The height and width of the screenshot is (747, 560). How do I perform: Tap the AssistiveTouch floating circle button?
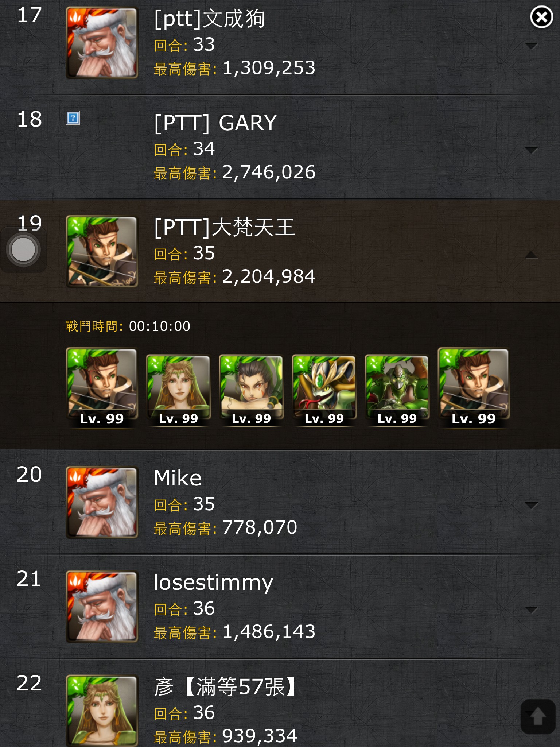[x=23, y=250]
